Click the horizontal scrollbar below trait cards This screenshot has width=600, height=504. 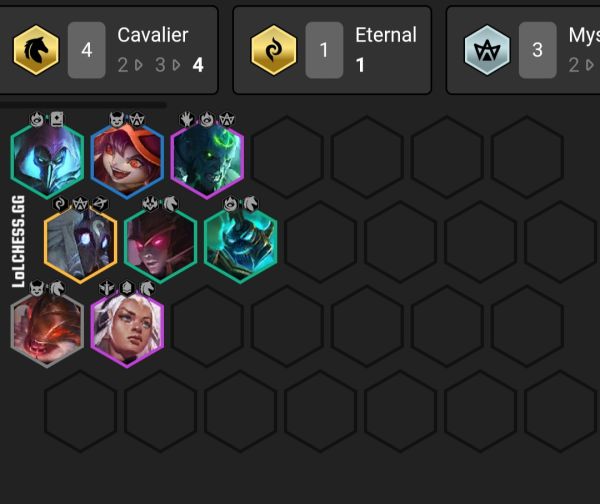point(83,104)
